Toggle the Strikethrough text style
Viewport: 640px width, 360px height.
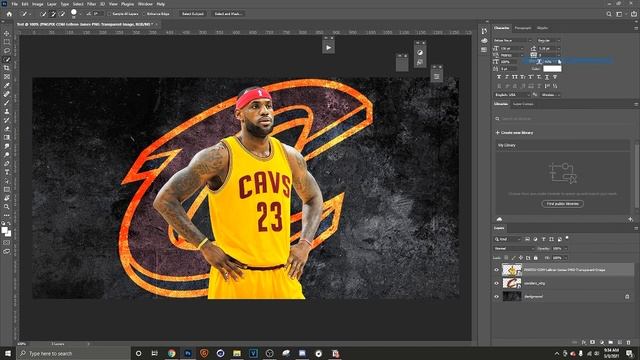click(555, 77)
